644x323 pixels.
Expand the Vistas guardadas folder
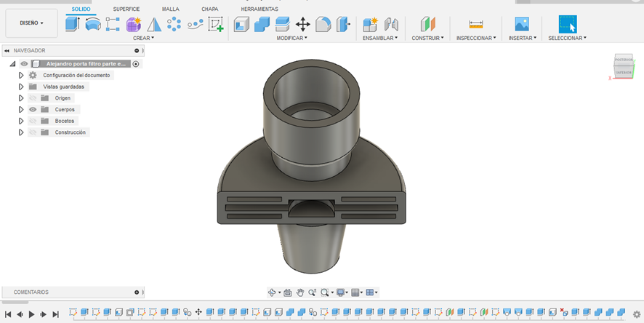21,87
